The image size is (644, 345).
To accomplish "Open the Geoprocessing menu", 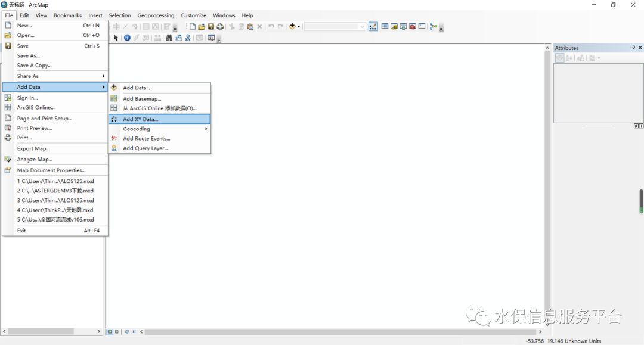I will tap(156, 15).
